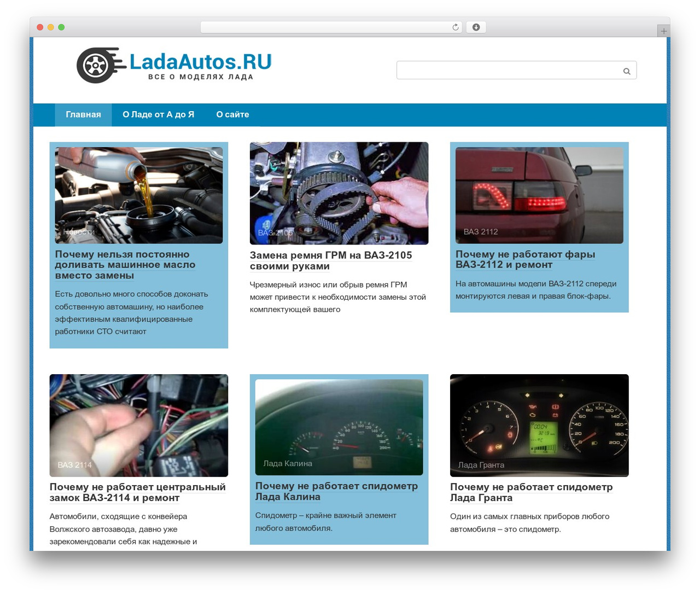Screen dimensions: 700x593
Task: Open article Почему не работает спидометр Лада Калина
Action: (x=336, y=491)
